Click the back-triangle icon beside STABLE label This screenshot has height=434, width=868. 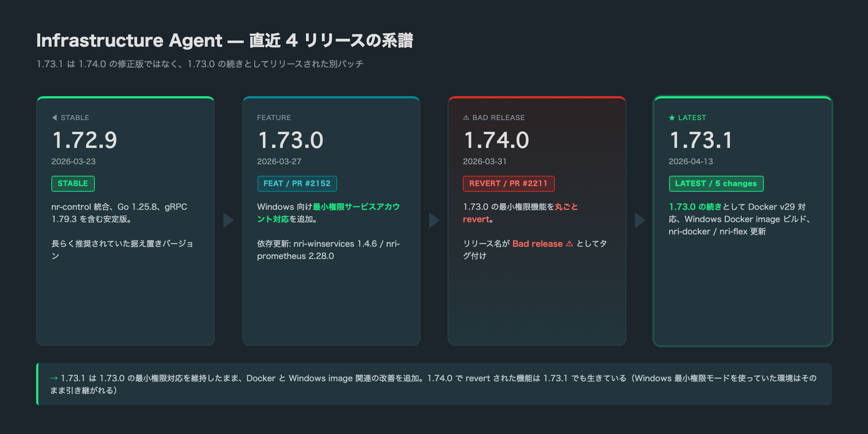point(55,118)
